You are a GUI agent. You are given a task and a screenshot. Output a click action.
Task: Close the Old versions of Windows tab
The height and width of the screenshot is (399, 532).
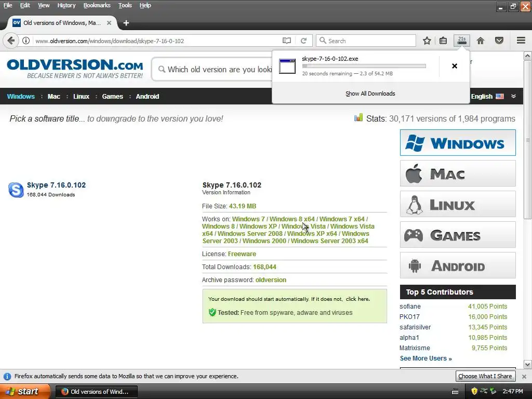coord(109,23)
